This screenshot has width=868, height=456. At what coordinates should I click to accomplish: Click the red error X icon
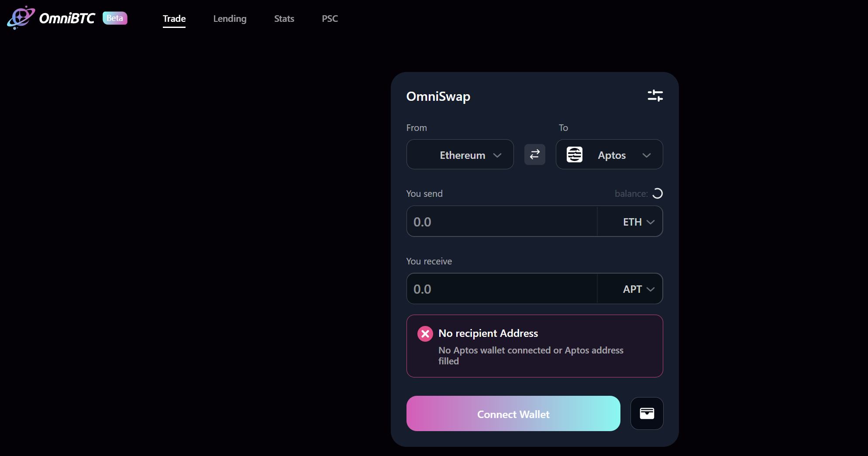425,334
